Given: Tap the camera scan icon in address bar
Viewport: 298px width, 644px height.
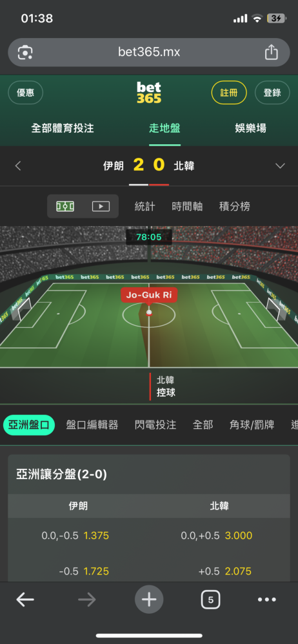Looking at the screenshot, I should pyautogui.click(x=25, y=53).
